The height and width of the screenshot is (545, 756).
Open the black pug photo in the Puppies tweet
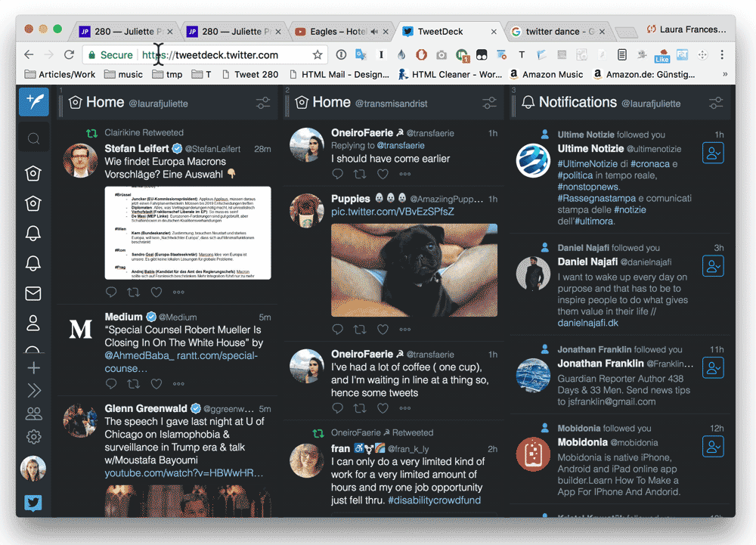[x=414, y=270]
